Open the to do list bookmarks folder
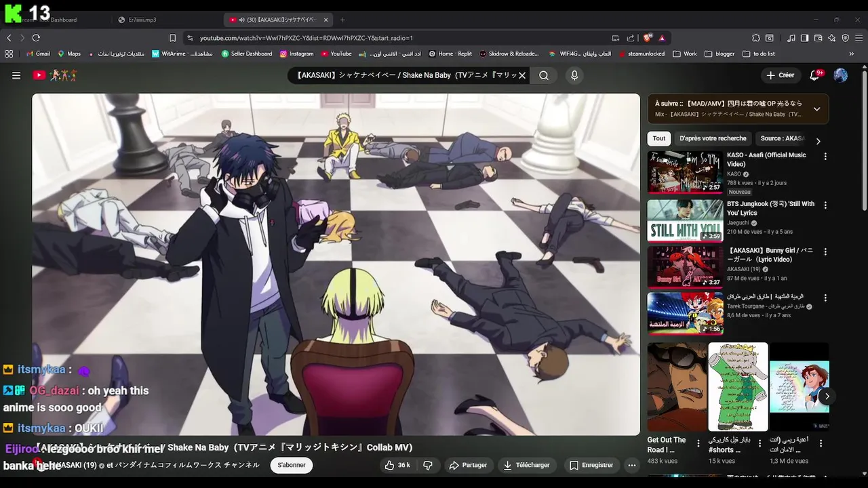This screenshot has height=488, width=868. tap(759, 54)
